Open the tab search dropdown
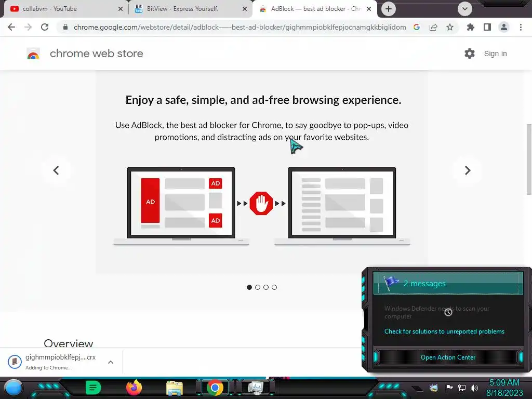Viewport: 532px width, 399px height. click(465, 9)
